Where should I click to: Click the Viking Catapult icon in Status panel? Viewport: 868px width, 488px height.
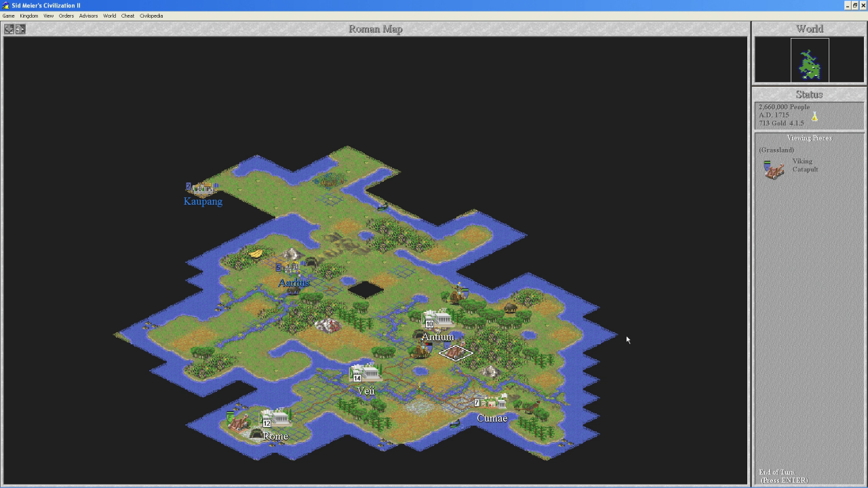click(x=774, y=169)
